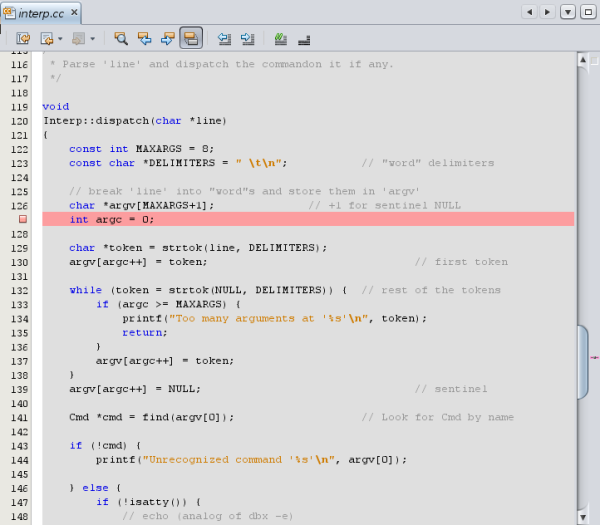
Task: Click '// "word" delimiters' comment
Action: [x=428, y=163]
